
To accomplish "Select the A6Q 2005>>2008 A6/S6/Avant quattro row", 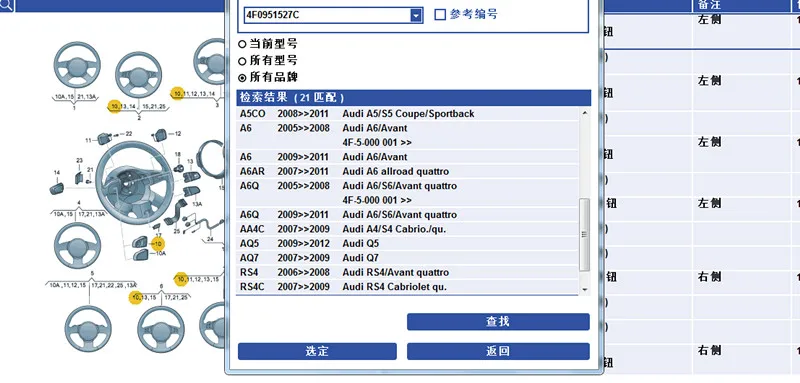I will click(408, 193).
